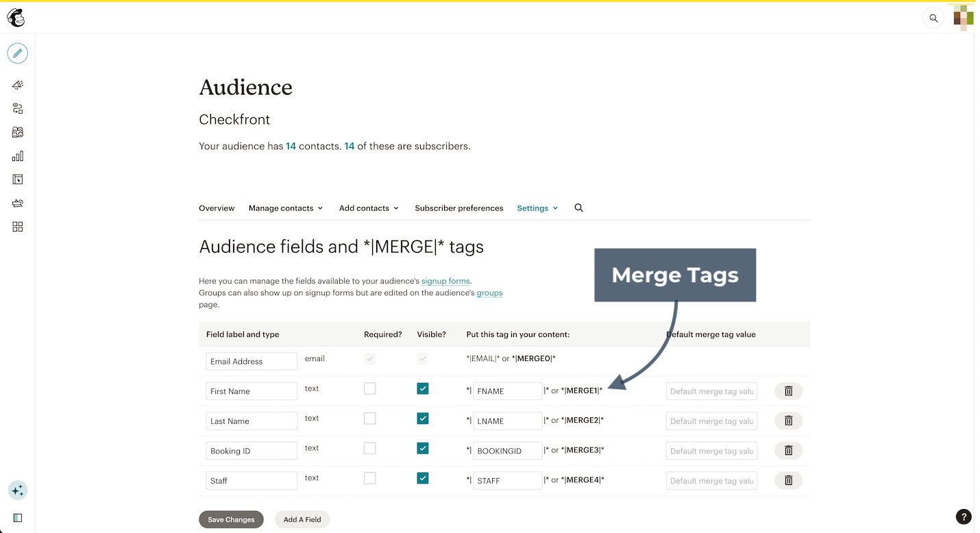The width and height of the screenshot is (980, 533).
Task: Open the groups link
Action: click(x=489, y=293)
